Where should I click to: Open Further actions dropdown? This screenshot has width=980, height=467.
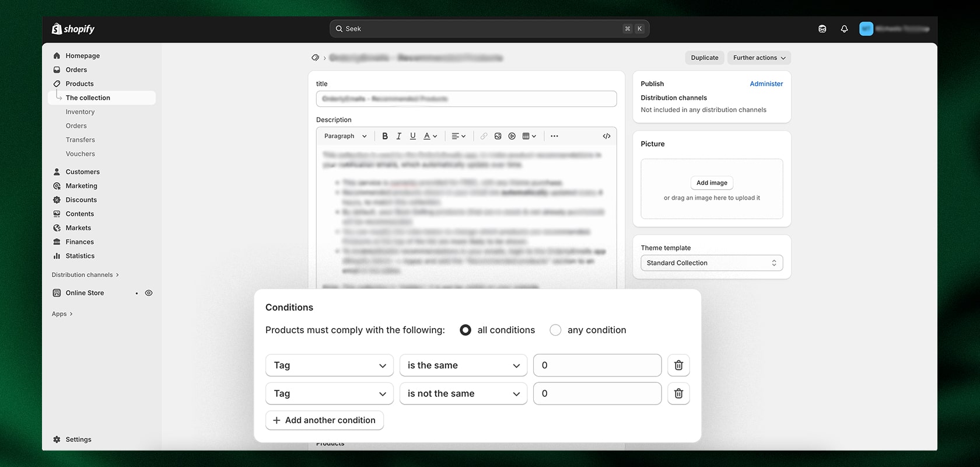tap(759, 58)
